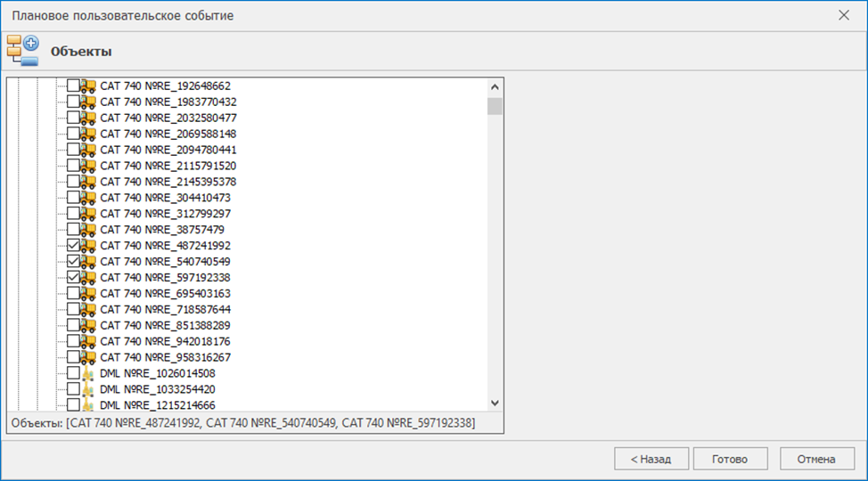Click the vertical scrollbar thumb
Screen dimensions: 868x481
(495, 107)
